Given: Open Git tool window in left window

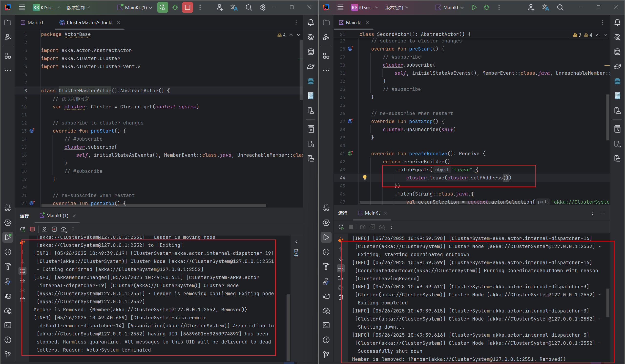Looking at the screenshot, I should pos(8,354).
